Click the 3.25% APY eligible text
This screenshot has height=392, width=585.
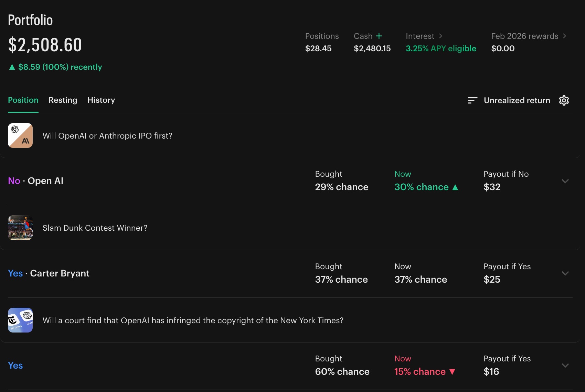point(441,48)
